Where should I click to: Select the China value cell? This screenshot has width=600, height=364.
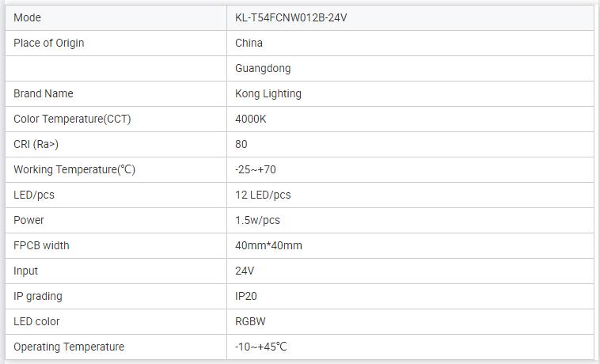coord(249,43)
